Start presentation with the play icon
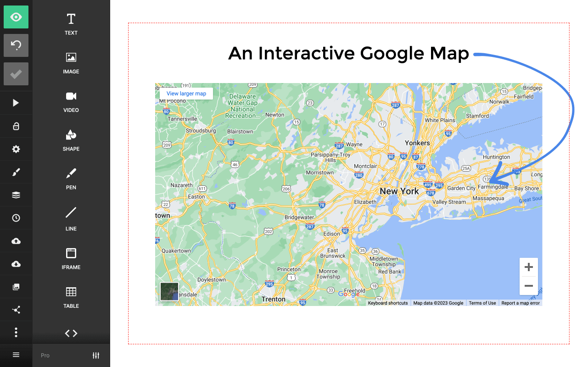 (x=16, y=103)
